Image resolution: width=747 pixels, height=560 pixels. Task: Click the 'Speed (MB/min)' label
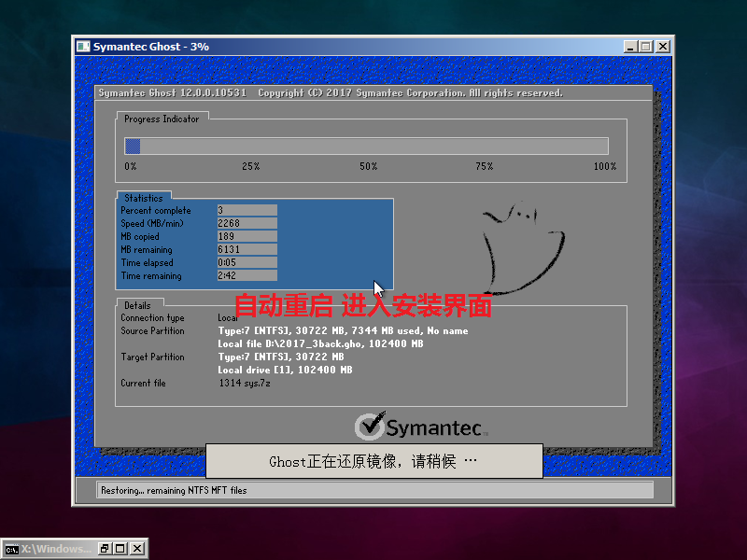(152, 223)
